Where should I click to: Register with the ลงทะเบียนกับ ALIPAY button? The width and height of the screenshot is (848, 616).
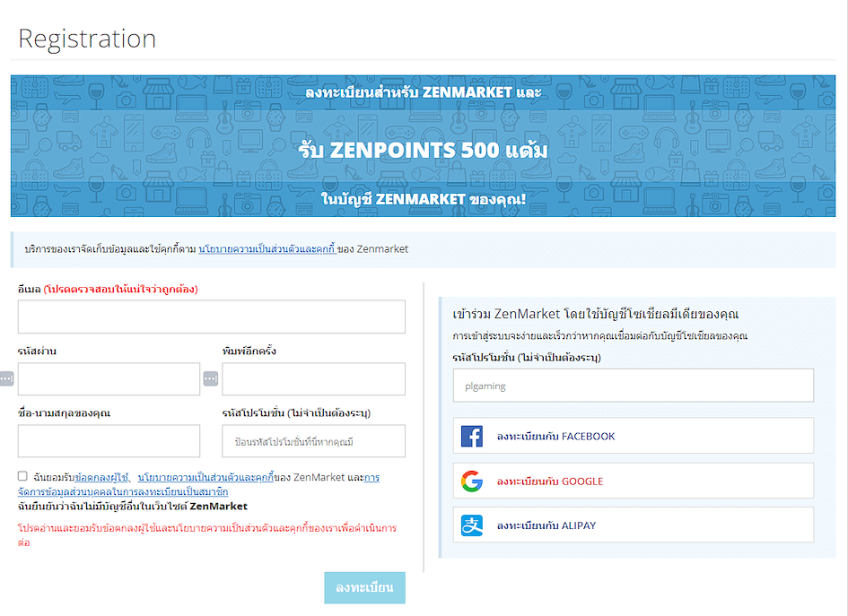[634, 525]
